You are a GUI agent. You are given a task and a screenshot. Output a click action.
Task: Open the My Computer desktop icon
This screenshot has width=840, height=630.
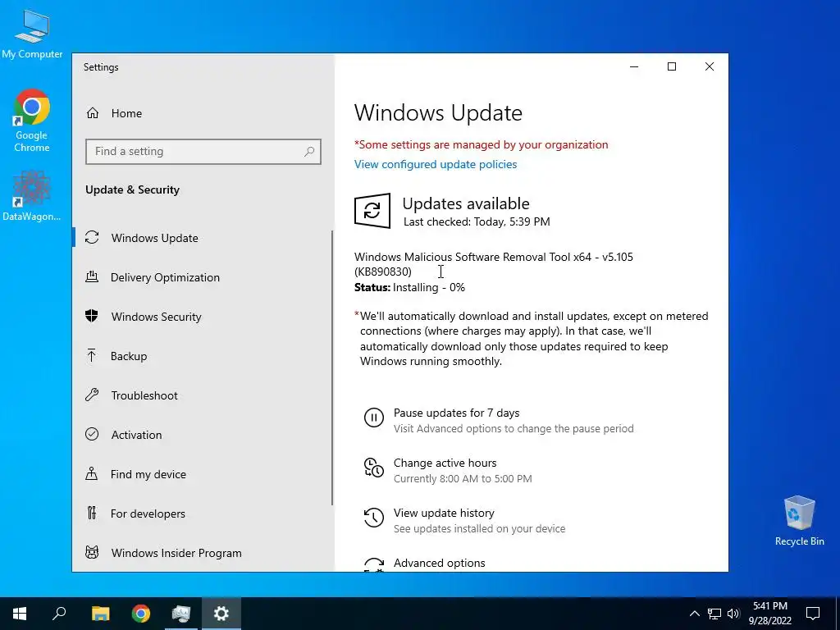pos(32,34)
